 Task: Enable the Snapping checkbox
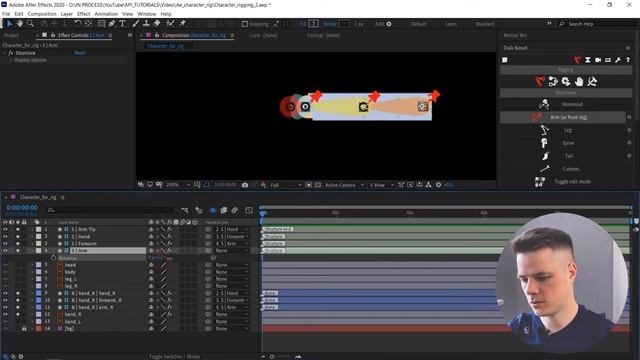[x=245, y=24]
